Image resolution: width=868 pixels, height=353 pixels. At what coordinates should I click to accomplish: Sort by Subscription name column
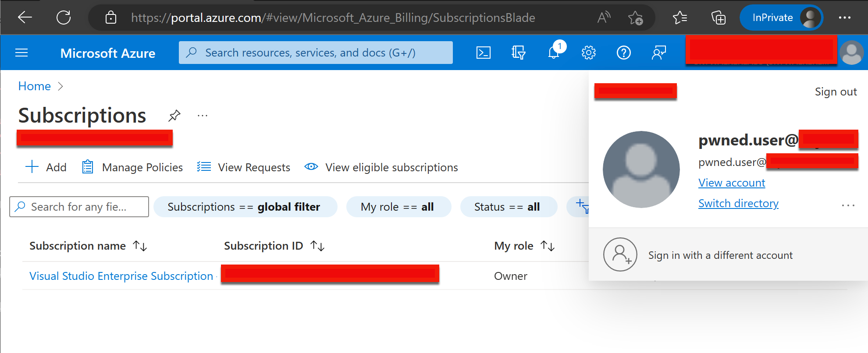pos(88,246)
